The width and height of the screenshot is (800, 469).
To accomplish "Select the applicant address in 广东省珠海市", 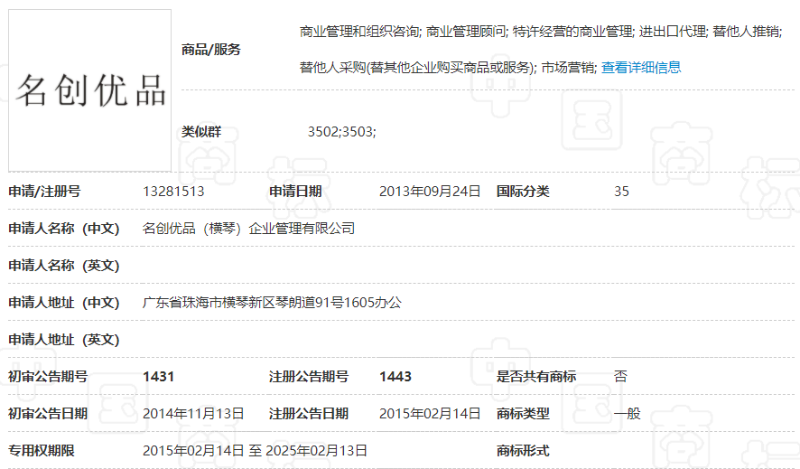I will (x=272, y=302).
